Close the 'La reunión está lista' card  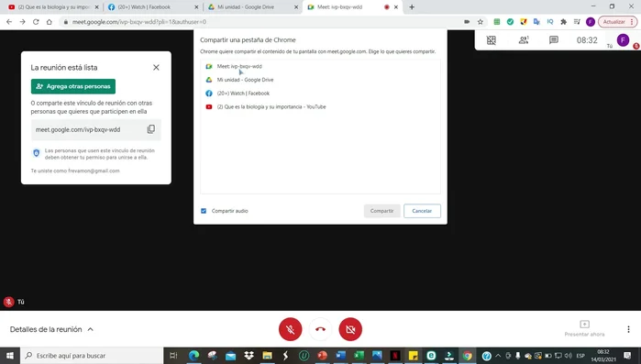point(156,68)
